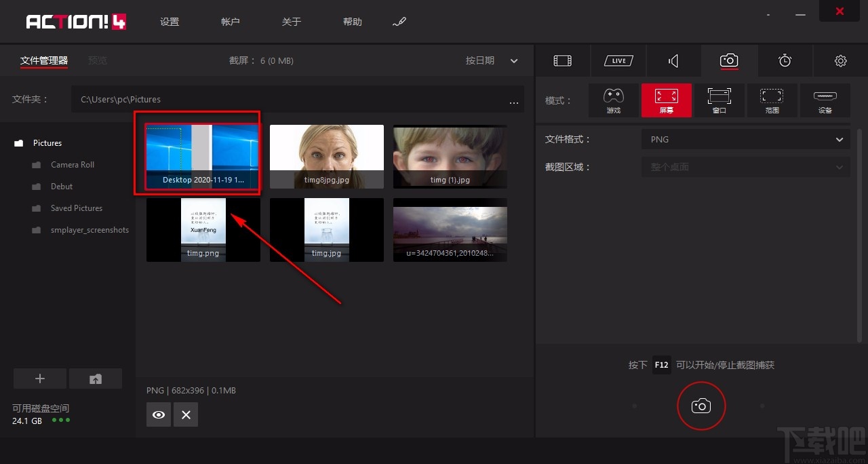Select the 窗口 (window) capture mode

[x=719, y=100]
